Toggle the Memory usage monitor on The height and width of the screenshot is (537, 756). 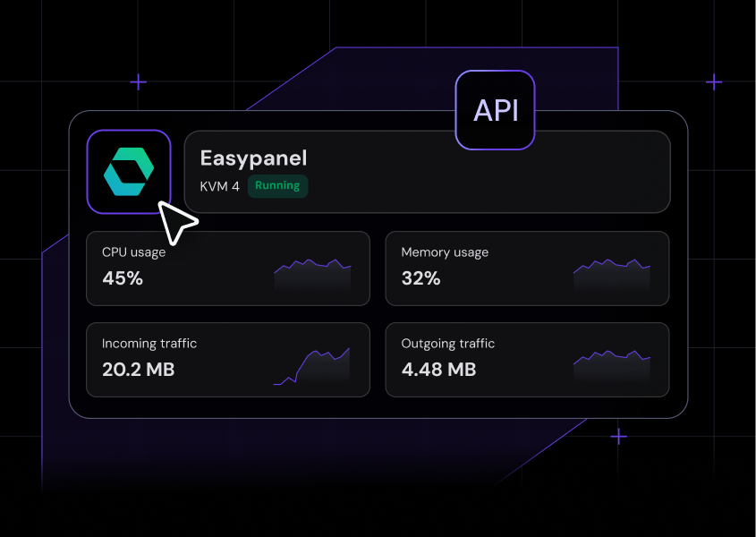[x=527, y=268]
